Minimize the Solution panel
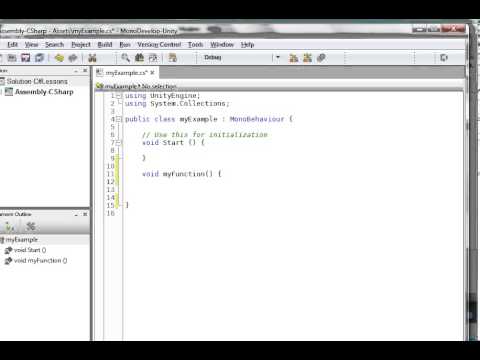The height and width of the screenshot is (360, 480). (76, 71)
